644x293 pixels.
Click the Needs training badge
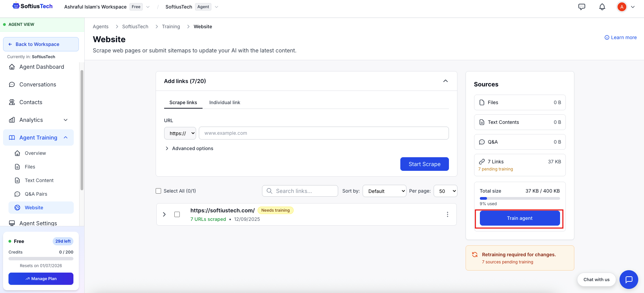click(276, 210)
